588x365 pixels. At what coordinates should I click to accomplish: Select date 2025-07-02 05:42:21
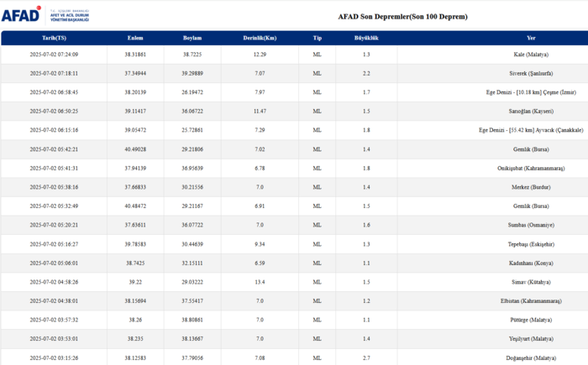pyautogui.click(x=54, y=149)
